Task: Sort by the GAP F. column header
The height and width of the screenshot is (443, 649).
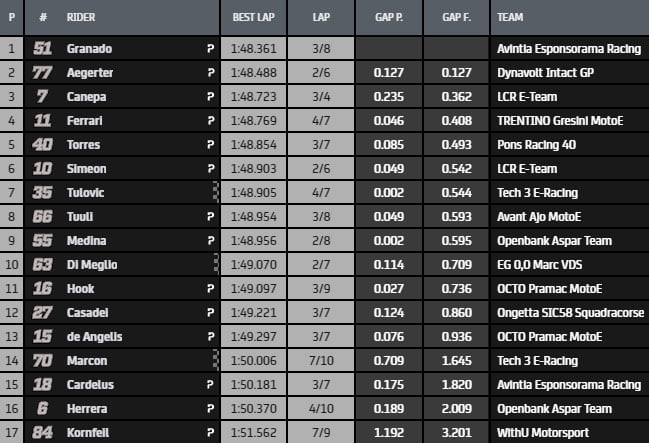Action: coord(456,17)
